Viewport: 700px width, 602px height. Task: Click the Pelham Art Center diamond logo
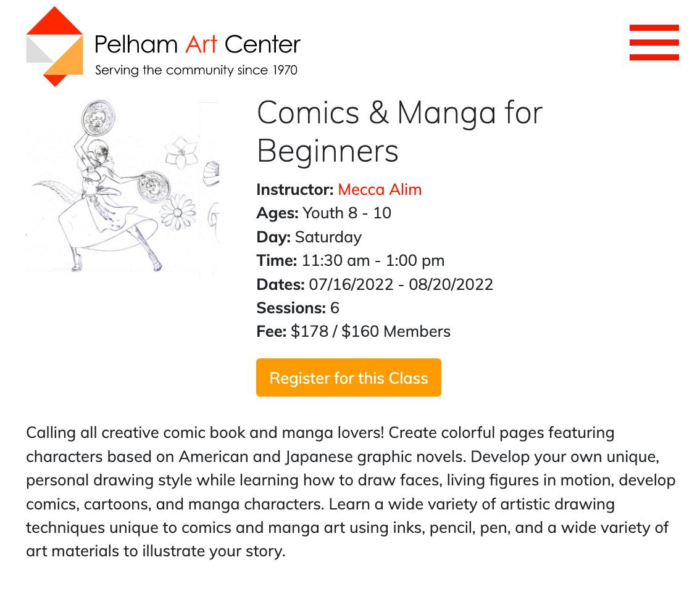pyautogui.click(x=54, y=46)
